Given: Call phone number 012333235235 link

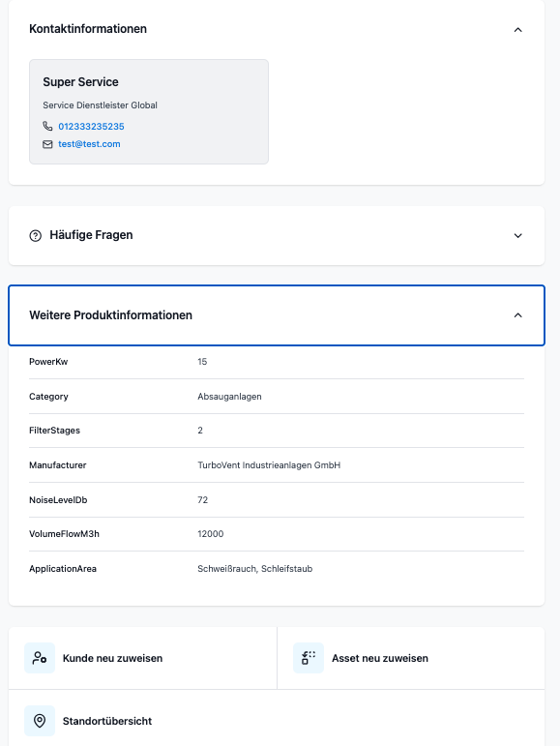Looking at the screenshot, I should tap(91, 126).
